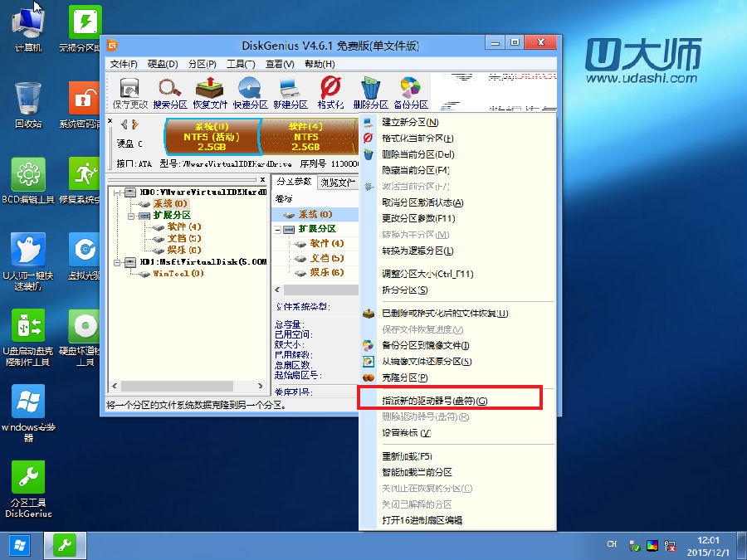Click the Windows Start button
This screenshot has height=560, width=747.
pos(18,545)
